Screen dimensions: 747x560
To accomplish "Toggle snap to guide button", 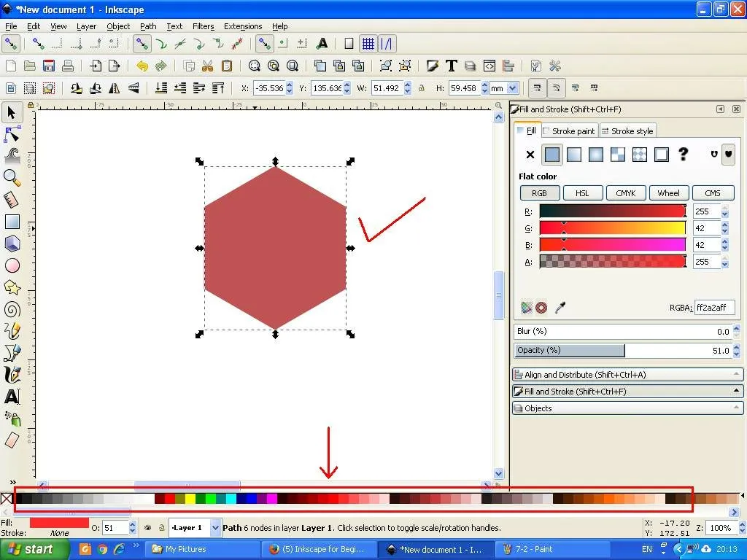I will point(387,44).
